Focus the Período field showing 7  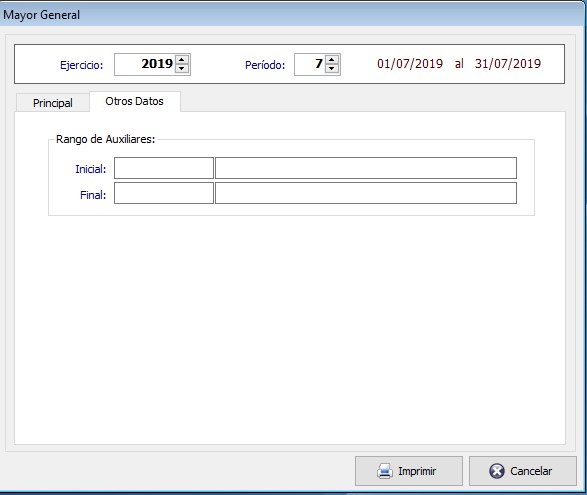pos(310,64)
